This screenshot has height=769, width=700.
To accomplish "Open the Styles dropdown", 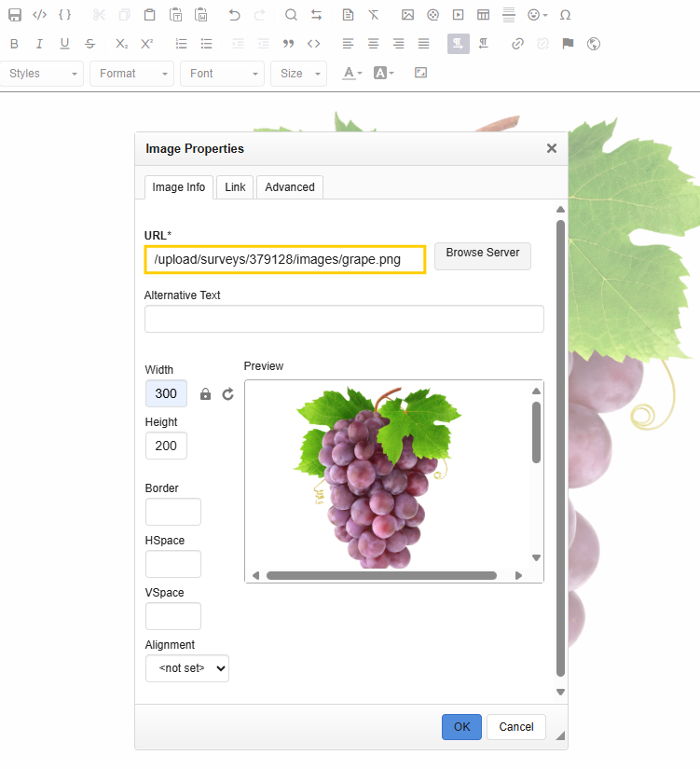I will tap(43, 74).
